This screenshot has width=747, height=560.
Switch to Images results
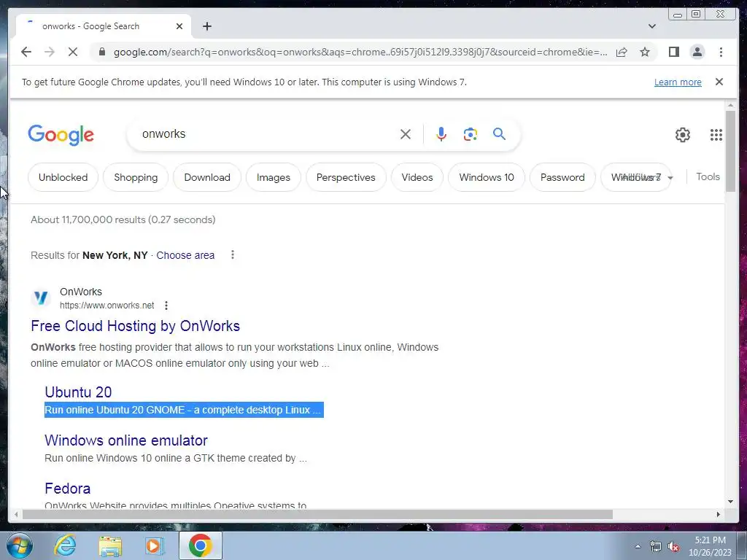(274, 177)
